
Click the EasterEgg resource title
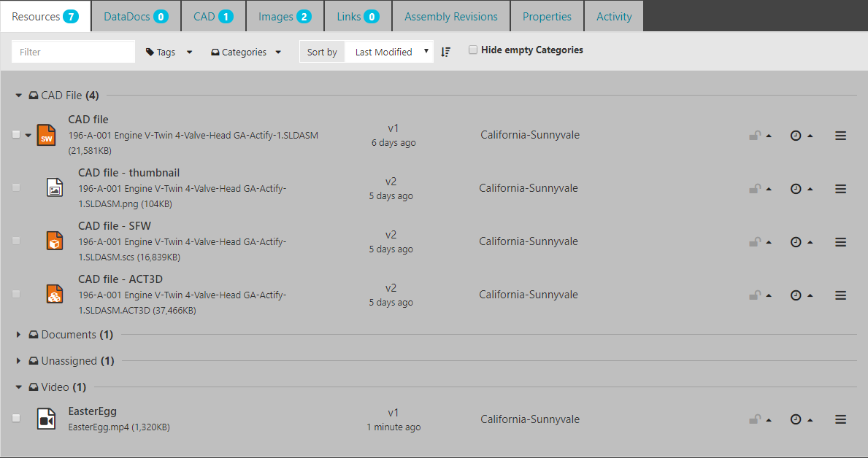tap(93, 411)
